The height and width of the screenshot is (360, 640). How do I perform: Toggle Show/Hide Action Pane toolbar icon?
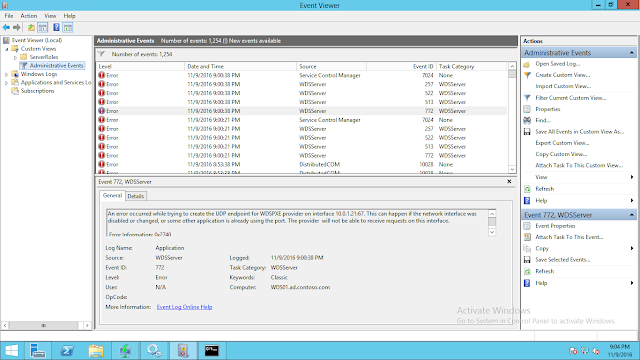pos(68,28)
